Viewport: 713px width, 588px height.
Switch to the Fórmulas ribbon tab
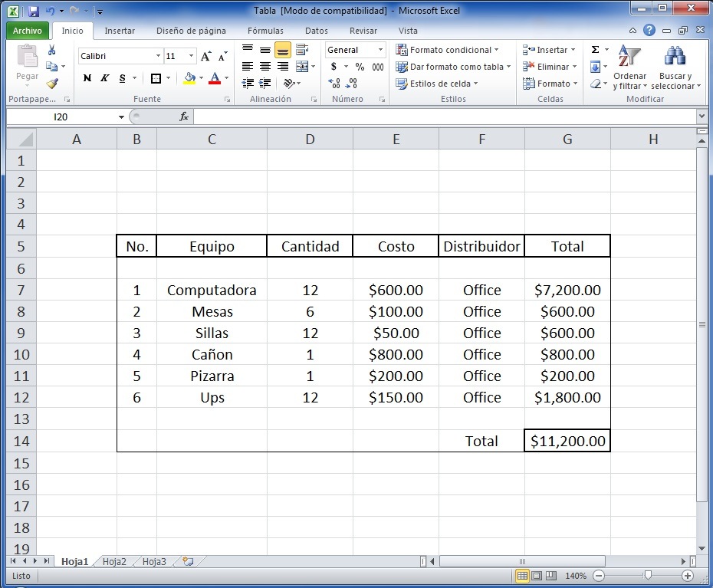[x=265, y=31]
